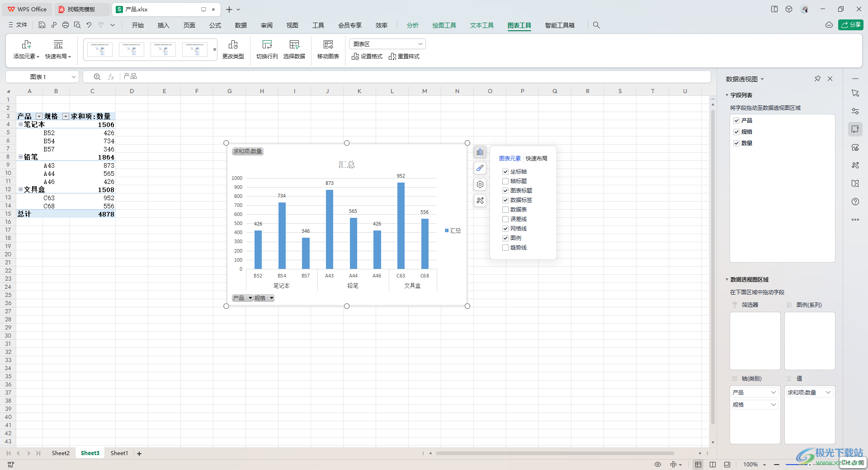Click the zoom icon beside formula bar
The height and width of the screenshot is (470, 868).
pyautogui.click(x=97, y=77)
